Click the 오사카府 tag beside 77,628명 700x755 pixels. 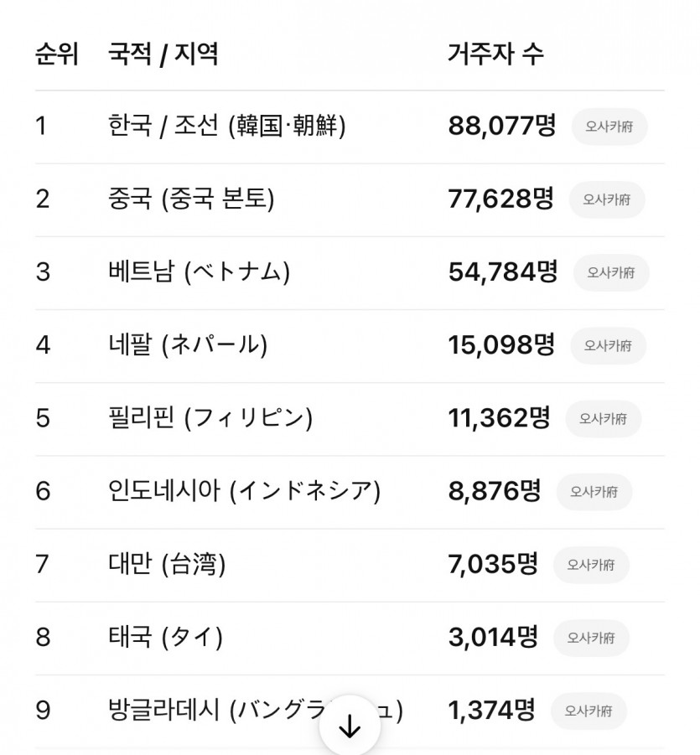tap(607, 199)
